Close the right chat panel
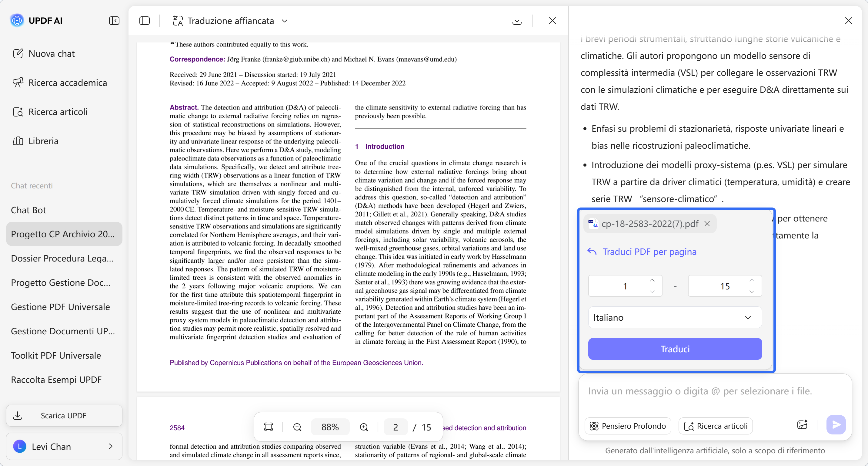Screen dimensions: 868x466 [x=849, y=21]
